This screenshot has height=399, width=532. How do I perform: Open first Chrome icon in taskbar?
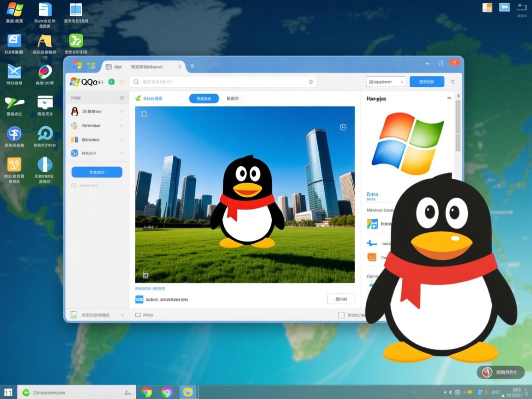147,392
